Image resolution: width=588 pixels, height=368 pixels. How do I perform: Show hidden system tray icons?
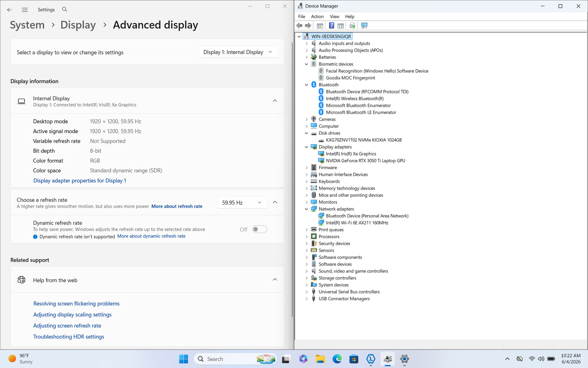pos(508,359)
